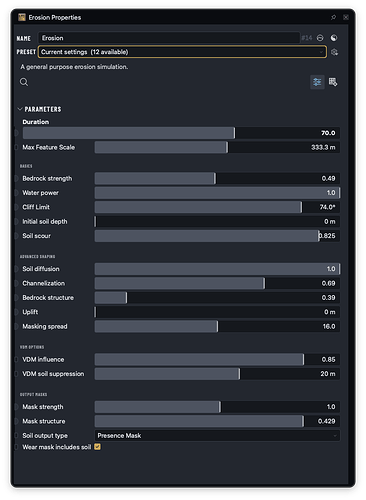The width and height of the screenshot is (366, 500).
Task: Pin the Erosion Properties panel
Action: pos(333,17)
